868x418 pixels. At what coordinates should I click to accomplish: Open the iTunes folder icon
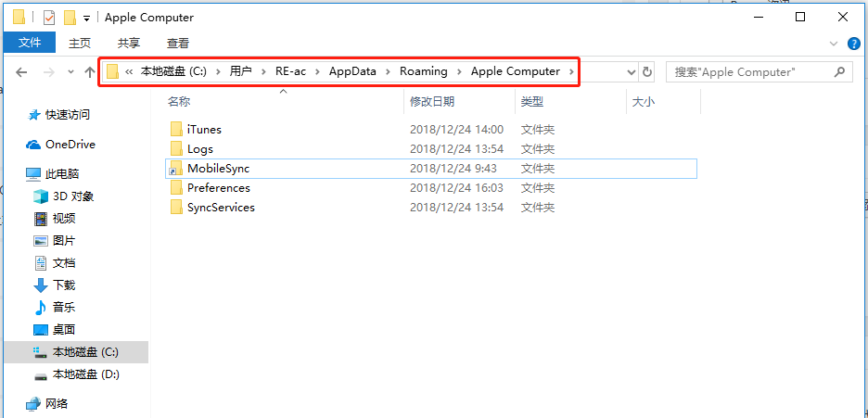pyautogui.click(x=176, y=130)
